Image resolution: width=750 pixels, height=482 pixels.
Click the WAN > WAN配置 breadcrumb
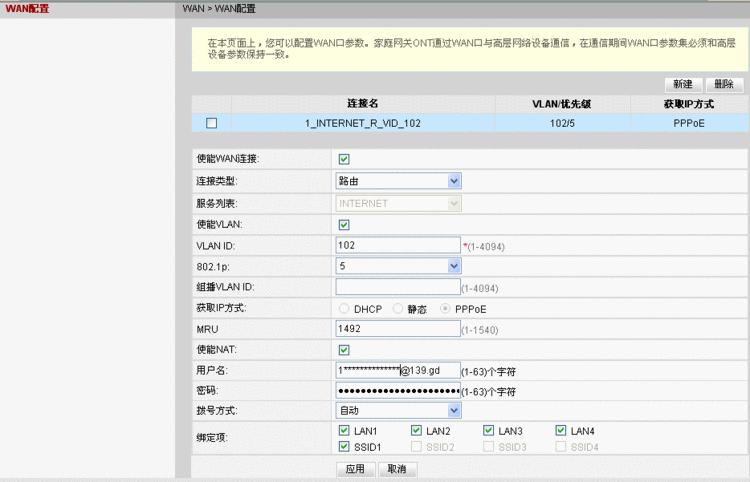pos(219,9)
